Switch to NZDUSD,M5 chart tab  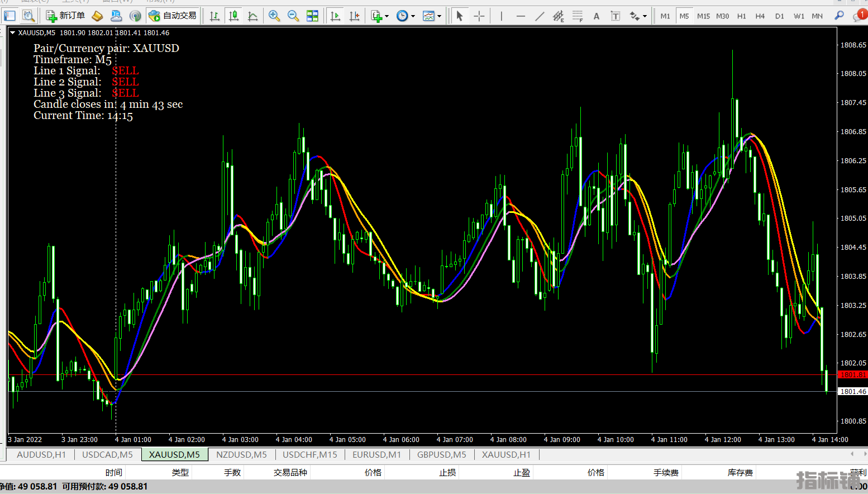coord(241,454)
